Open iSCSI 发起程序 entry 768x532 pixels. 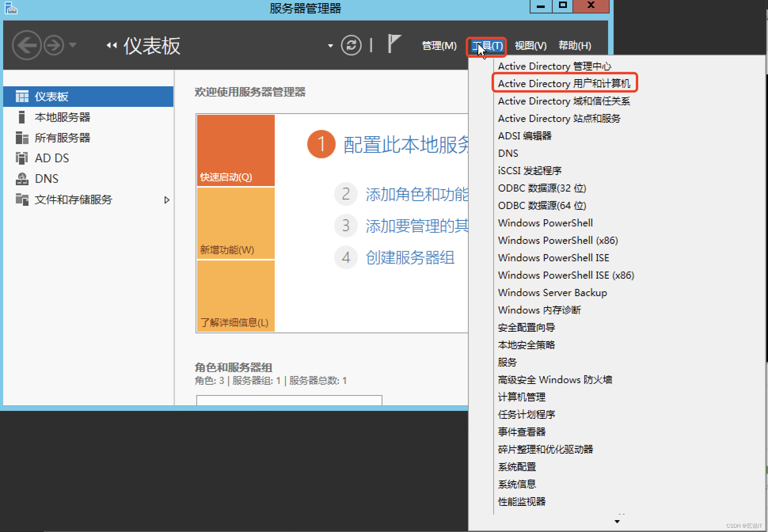530,171
